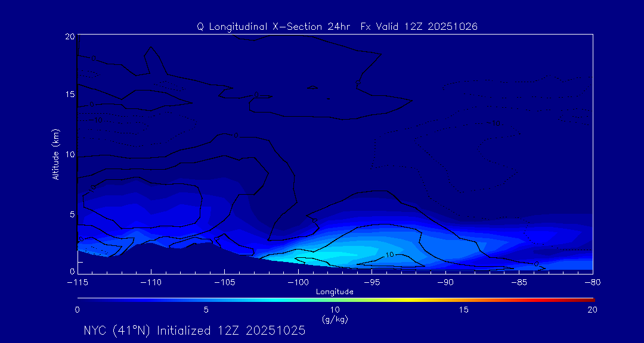Click the longitude tick label -85
644x343 pixels.
[x=519, y=282]
